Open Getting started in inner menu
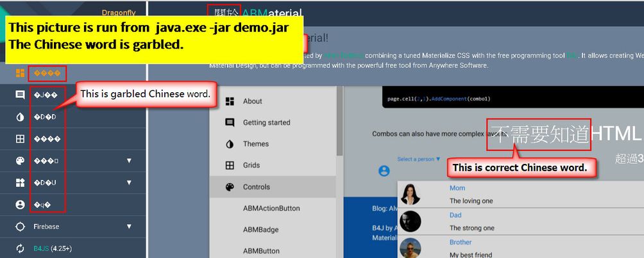Image resolution: width=644 pixels, height=258 pixels. coord(273,123)
